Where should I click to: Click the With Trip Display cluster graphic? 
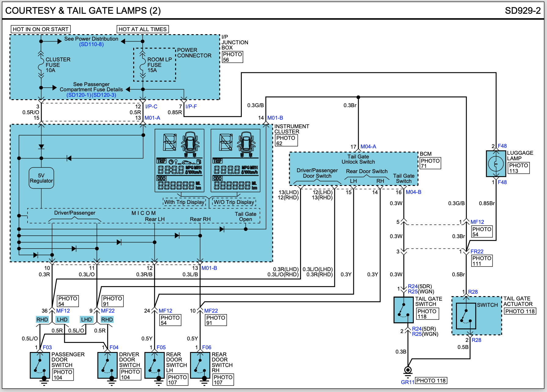[x=179, y=161]
